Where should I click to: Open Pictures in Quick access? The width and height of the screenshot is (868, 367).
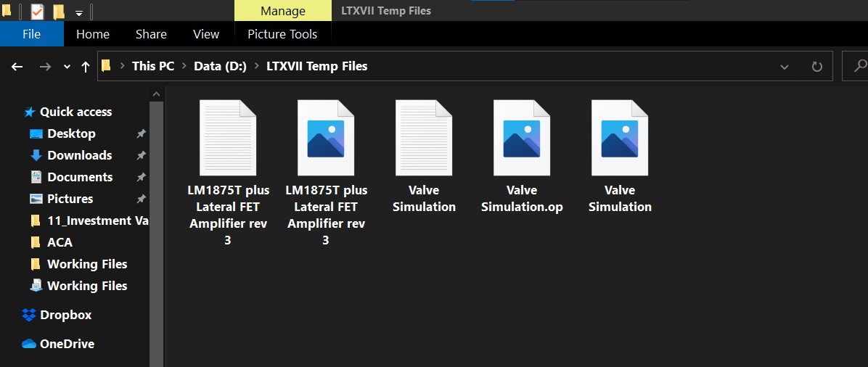point(70,199)
